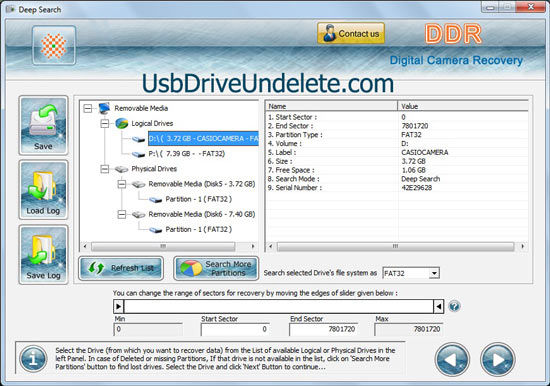Click the Logical Drives globe icon

coord(122,124)
